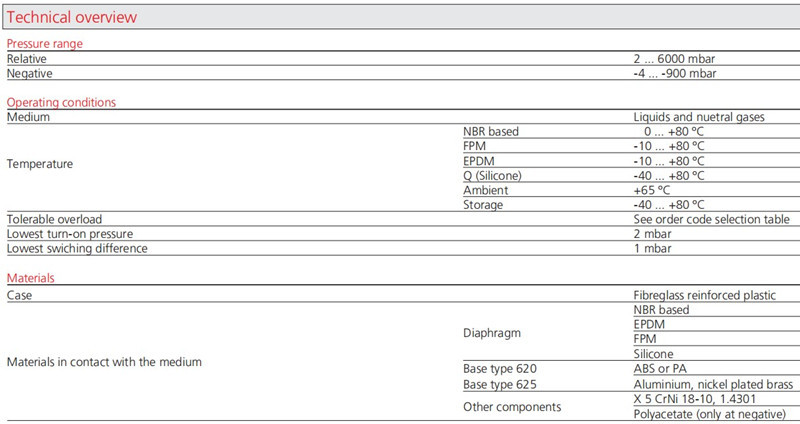Click the 1 mbar switching difference value
This screenshot has width=800, height=424.
coord(652,248)
